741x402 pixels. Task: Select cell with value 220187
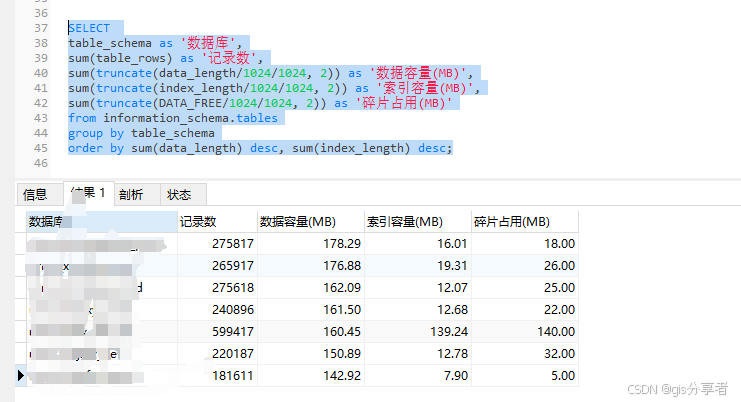click(217, 353)
